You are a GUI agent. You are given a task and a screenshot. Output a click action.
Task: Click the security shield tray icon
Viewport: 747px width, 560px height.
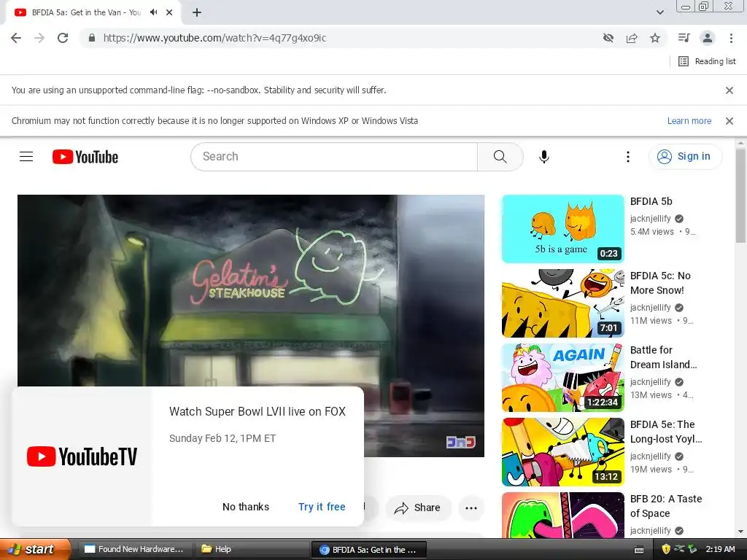click(x=665, y=549)
